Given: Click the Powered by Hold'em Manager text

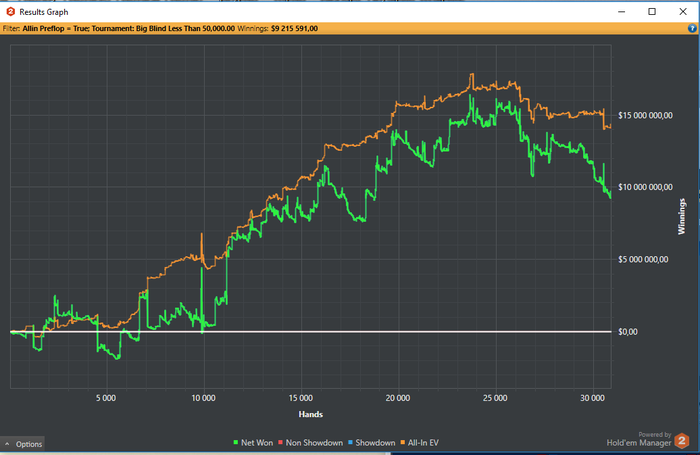Looking at the screenshot, I should point(639,439).
